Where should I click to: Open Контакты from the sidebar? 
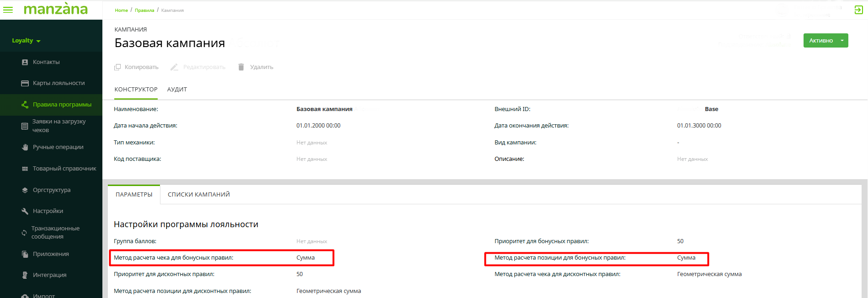pyautogui.click(x=46, y=62)
